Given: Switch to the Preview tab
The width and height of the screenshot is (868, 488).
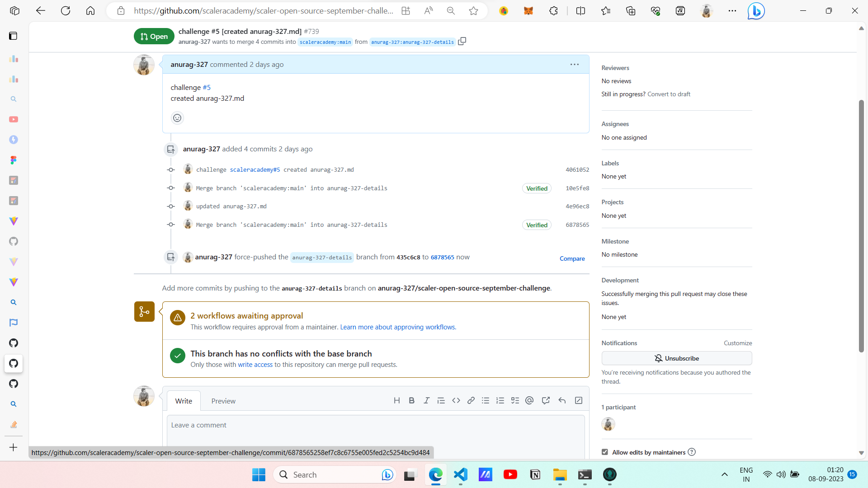Looking at the screenshot, I should 223,401.
